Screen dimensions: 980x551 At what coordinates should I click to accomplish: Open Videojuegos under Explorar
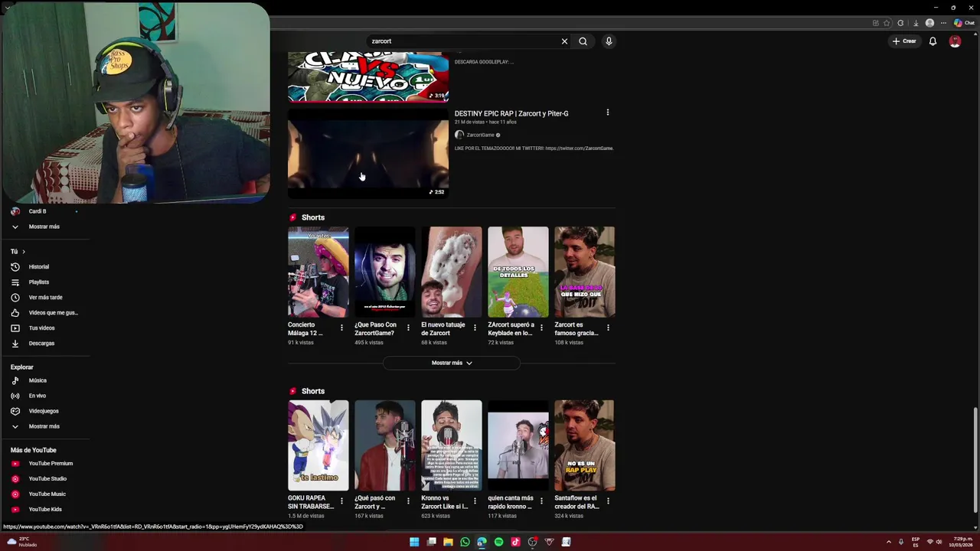44,411
